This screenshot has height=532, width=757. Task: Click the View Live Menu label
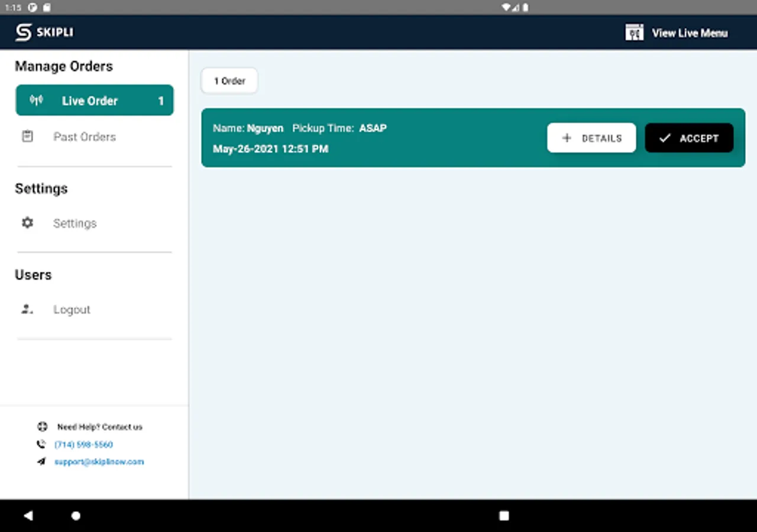pos(690,33)
